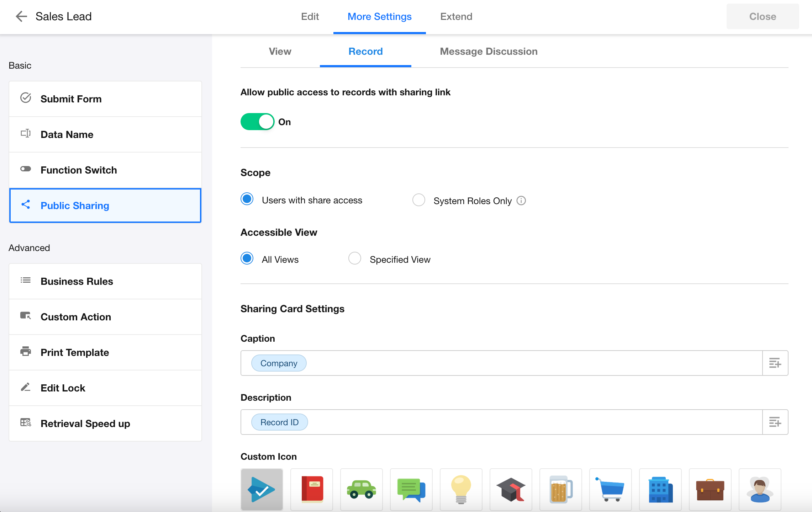
Task: Choose Specified View radio option
Action: [355, 258]
